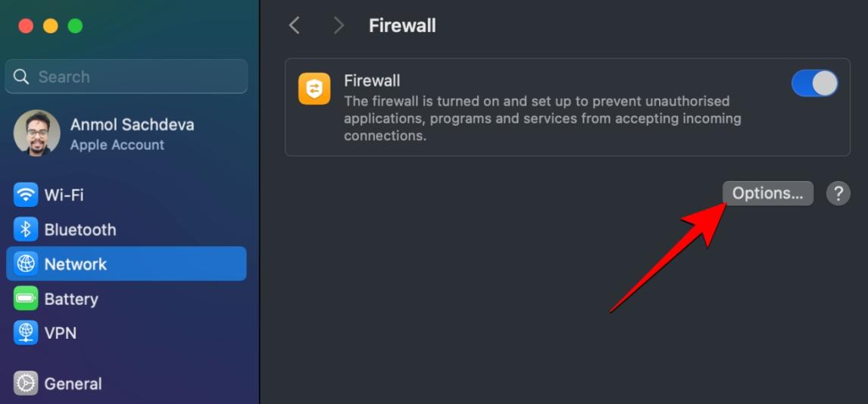Screen dimensions: 868x404
Task: Click the green zoom window button
Action: [x=75, y=26]
